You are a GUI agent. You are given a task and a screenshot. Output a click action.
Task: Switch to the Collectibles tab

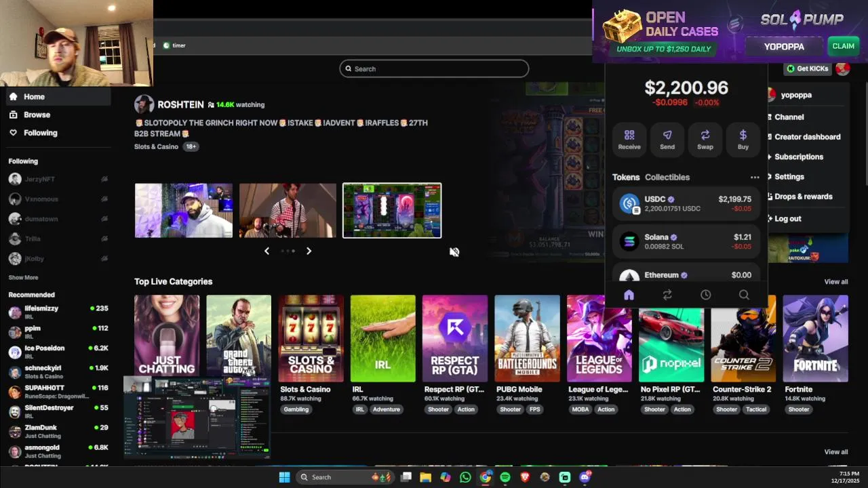coord(667,177)
